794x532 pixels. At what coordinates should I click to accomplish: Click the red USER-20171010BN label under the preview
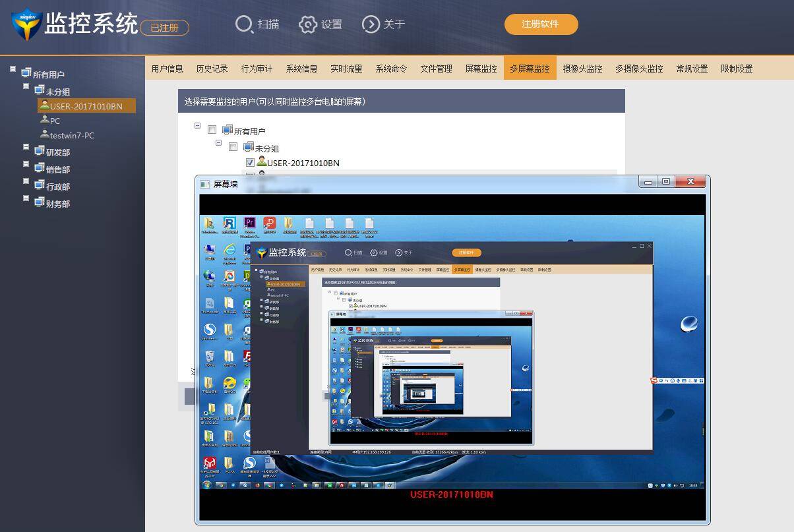click(x=452, y=494)
